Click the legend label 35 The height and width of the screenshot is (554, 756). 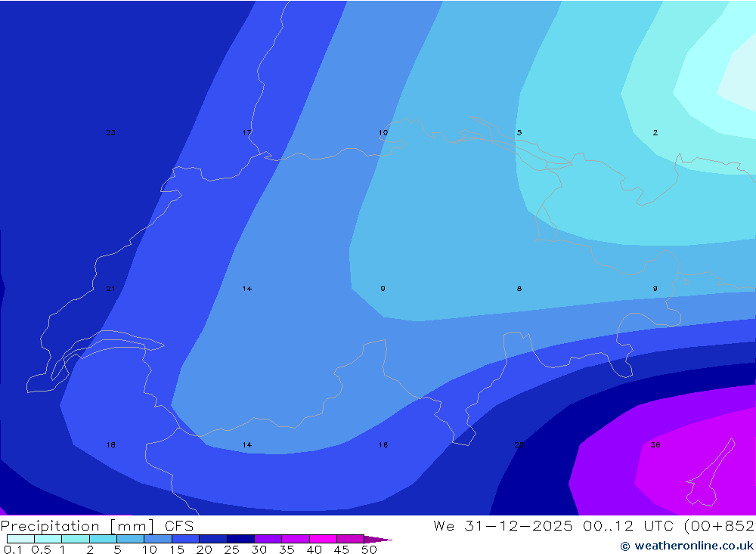point(287,549)
